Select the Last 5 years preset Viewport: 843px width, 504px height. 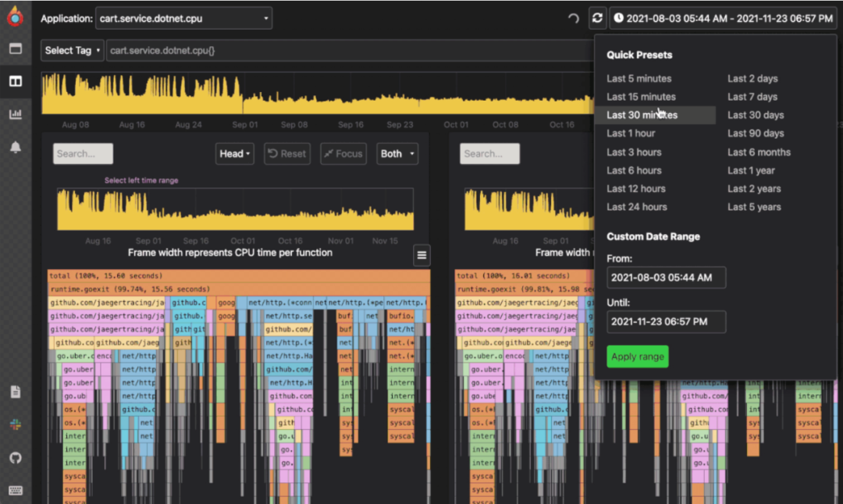click(x=754, y=207)
